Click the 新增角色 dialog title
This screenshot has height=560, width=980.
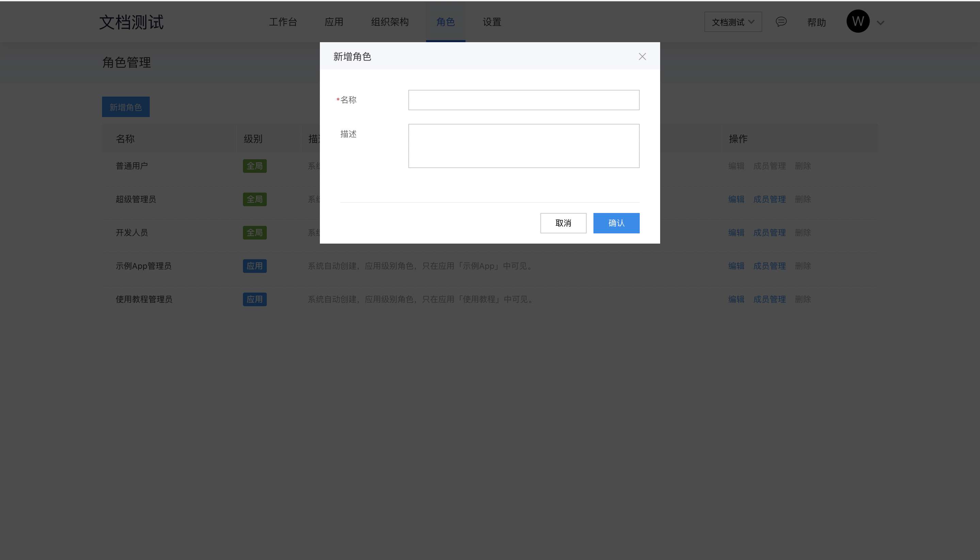[x=352, y=56]
